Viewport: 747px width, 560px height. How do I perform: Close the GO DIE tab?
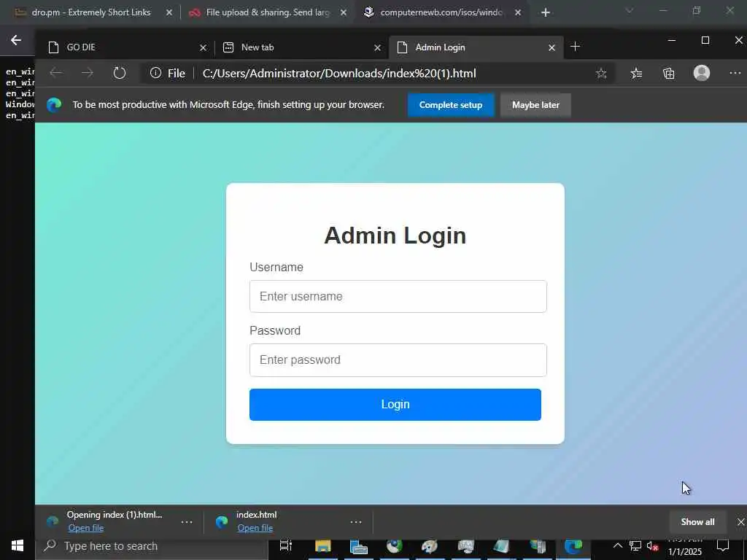coord(203,47)
